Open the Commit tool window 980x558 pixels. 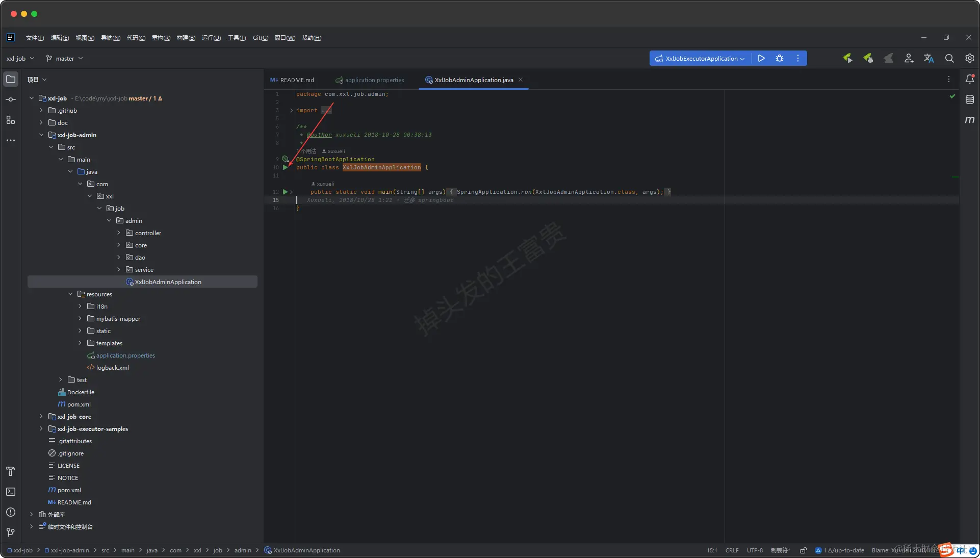pyautogui.click(x=11, y=99)
